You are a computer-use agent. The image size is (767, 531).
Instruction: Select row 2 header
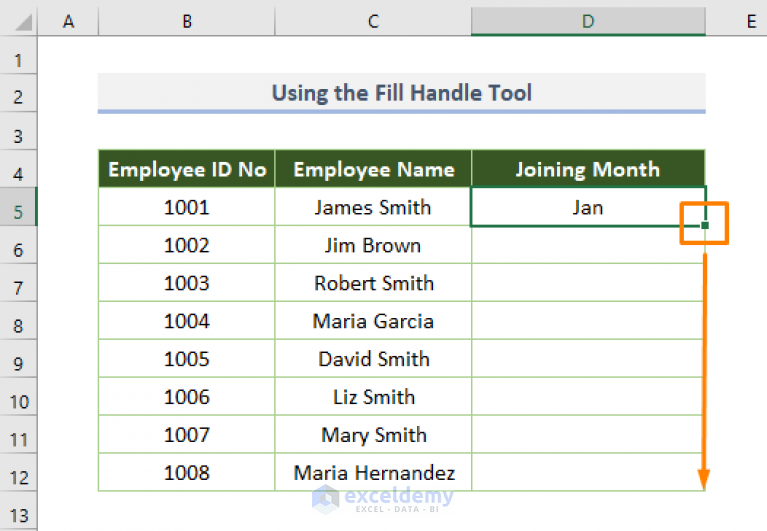tap(18, 93)
